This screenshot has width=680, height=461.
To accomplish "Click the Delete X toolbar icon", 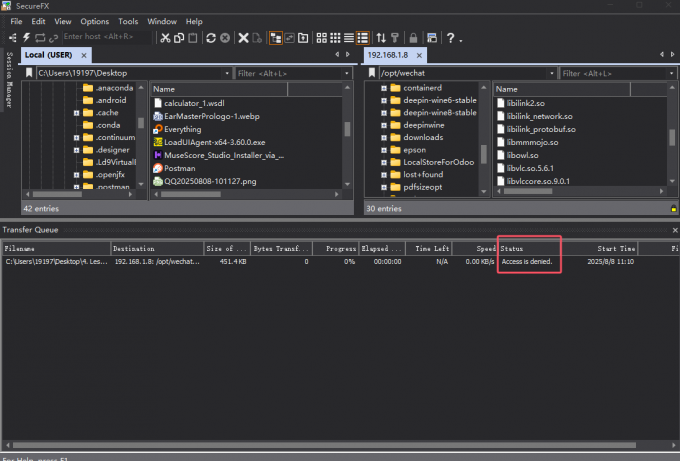I will tap(243, 38).
